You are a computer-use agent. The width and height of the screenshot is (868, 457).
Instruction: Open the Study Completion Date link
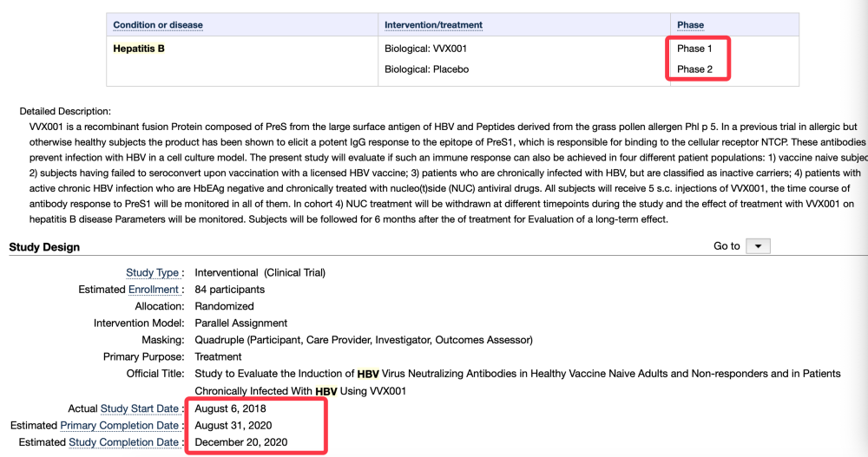coord(123,442)
